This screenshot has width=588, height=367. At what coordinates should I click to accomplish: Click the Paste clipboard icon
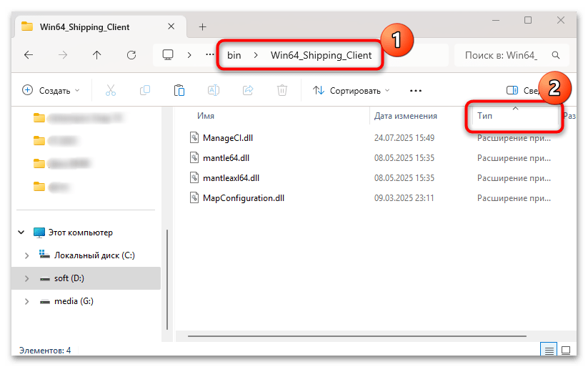179,91
